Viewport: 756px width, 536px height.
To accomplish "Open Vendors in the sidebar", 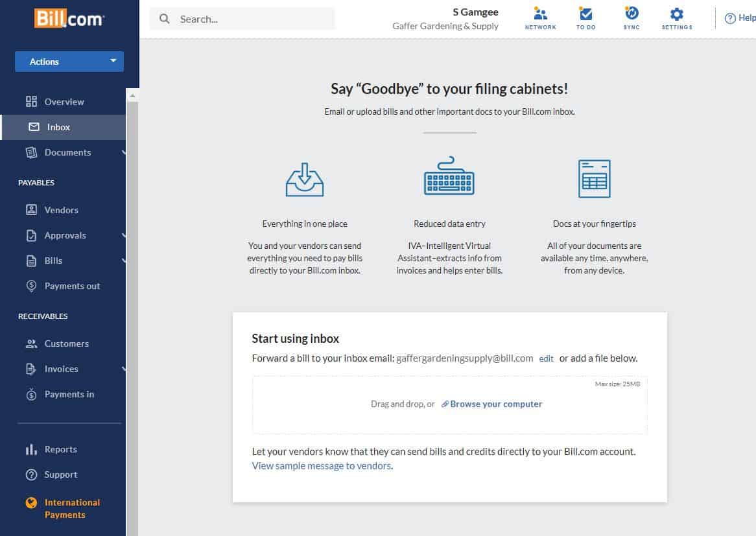I will coord(61,210).
